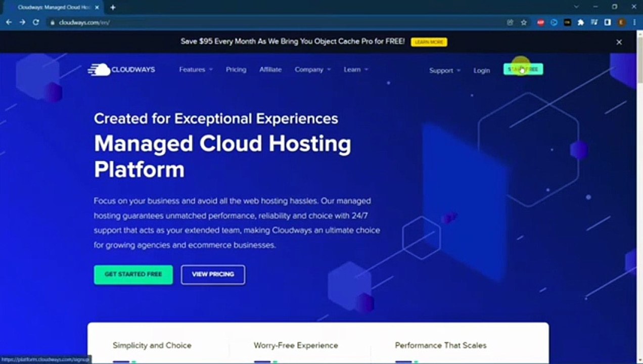The width and height of the screenshot is (643, 364).
Task: Go forward using the browser arrow
Action: click(22, 22)
